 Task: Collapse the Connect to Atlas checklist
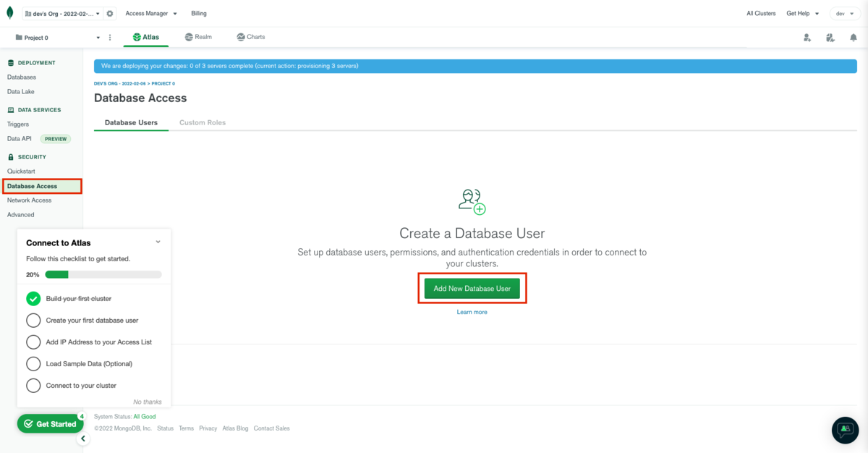[158, 242]
